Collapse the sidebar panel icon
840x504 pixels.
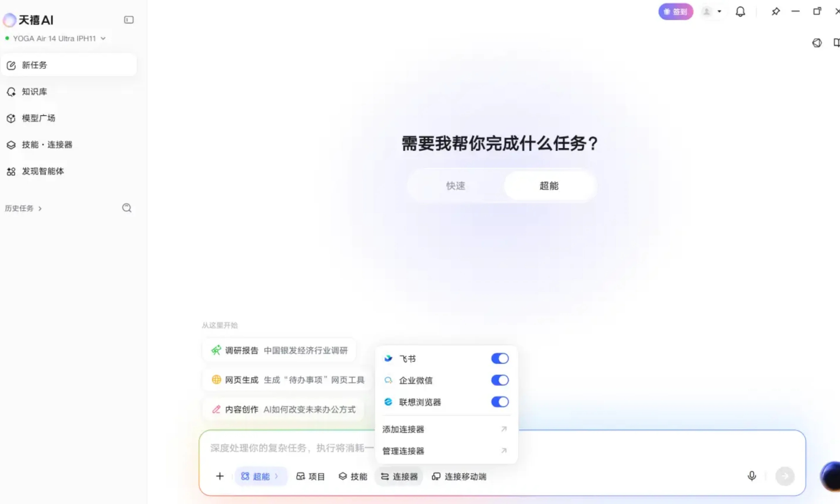(129, 20)
